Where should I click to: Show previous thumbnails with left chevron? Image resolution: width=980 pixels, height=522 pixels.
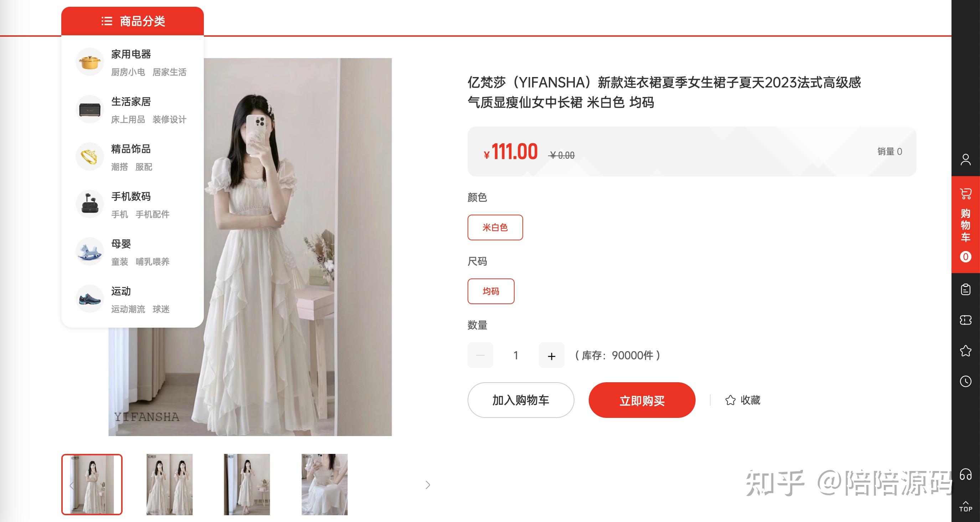click(x=72, y=485)
